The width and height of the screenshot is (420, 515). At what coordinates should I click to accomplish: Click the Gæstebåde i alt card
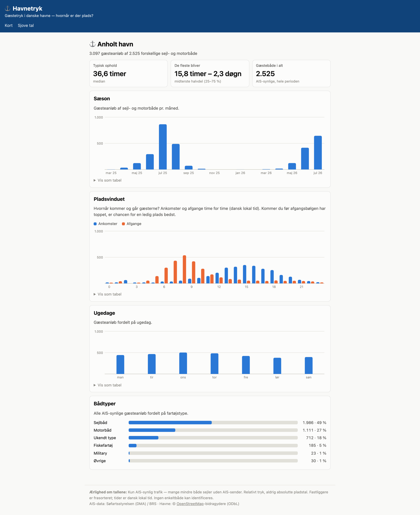[x=291, y=73]
